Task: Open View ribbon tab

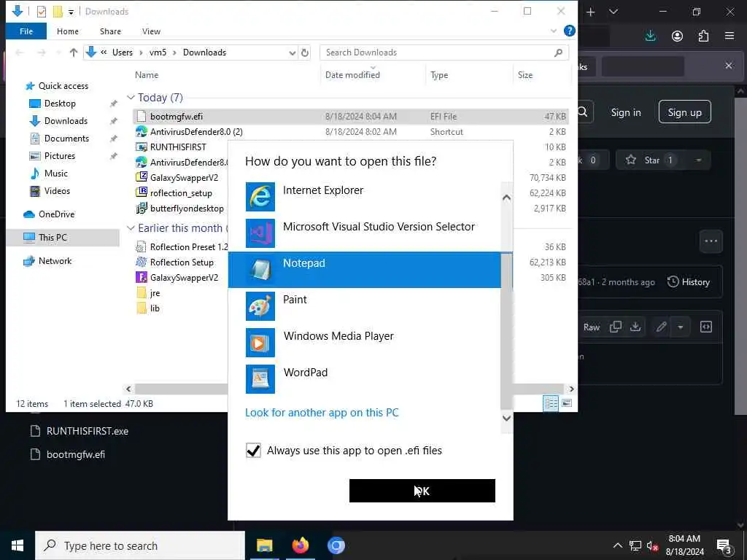Action: (x=151, y=31)
